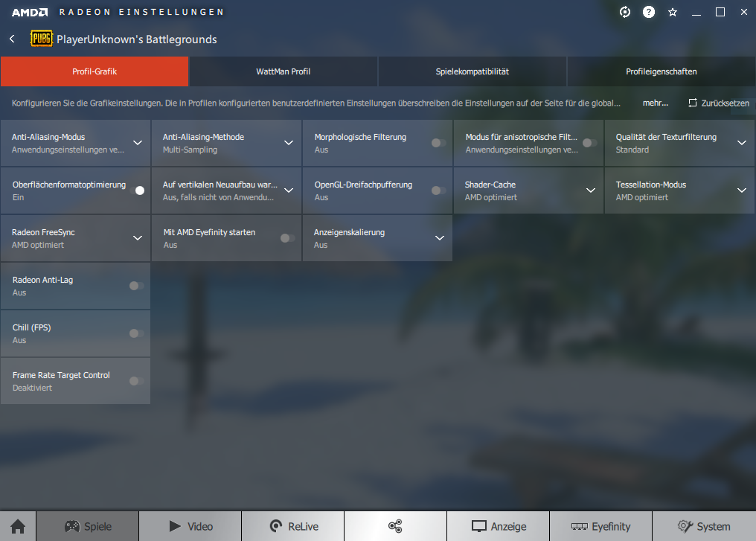756x541 pixels.
Task: Enable Radeon Anti-Lag switch
Action: tap(136, 286)
